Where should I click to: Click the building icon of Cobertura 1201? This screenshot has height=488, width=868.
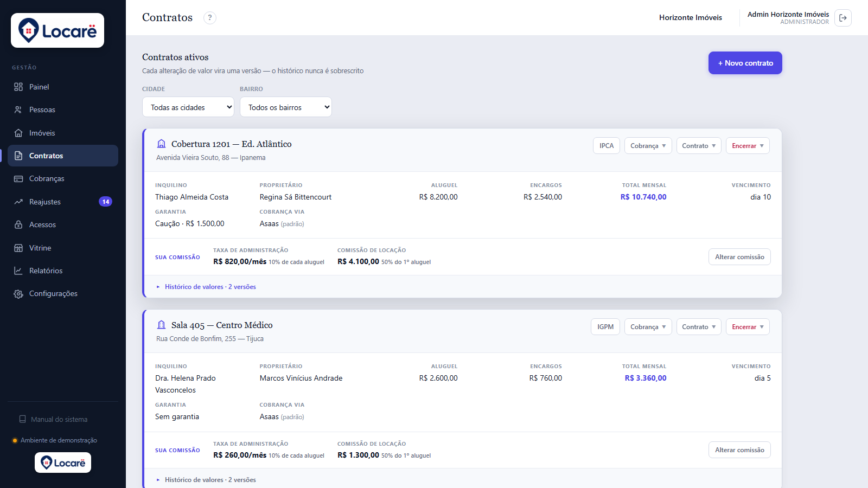pyautogui.click(x=161, y=144)
